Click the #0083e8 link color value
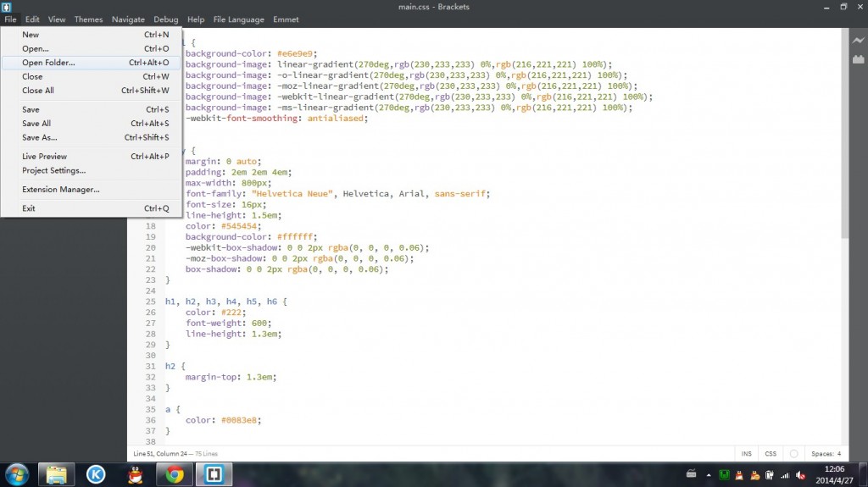 click(239, 421)
